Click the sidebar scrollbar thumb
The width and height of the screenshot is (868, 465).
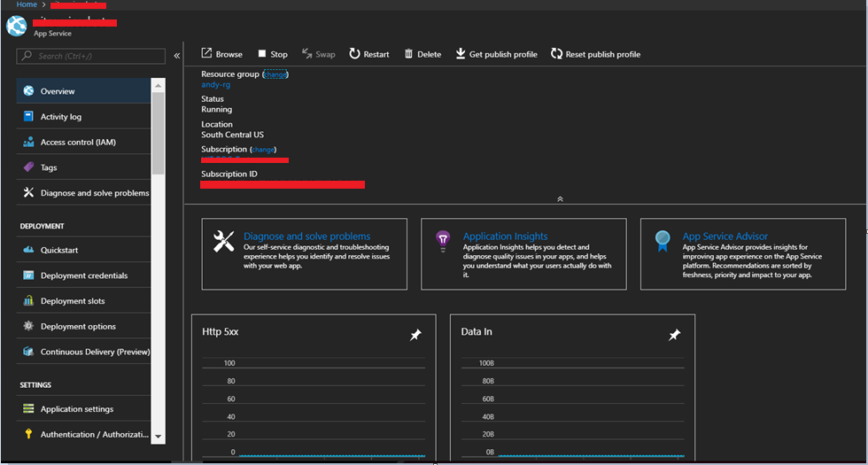click(x=158, y=133)
